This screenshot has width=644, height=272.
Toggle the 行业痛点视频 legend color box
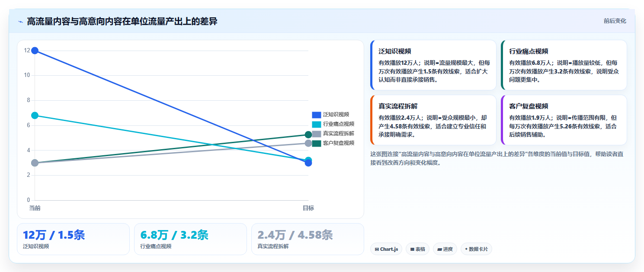(x=317, y=124)
